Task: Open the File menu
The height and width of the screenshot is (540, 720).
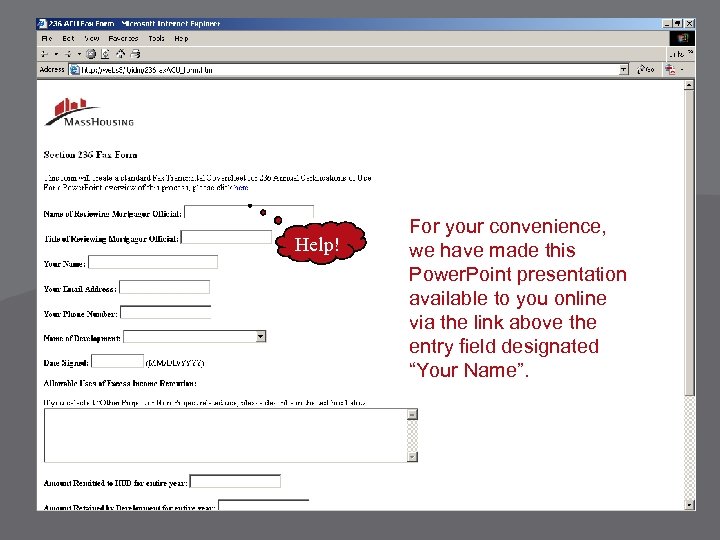Action: click(x=47, y=39)
